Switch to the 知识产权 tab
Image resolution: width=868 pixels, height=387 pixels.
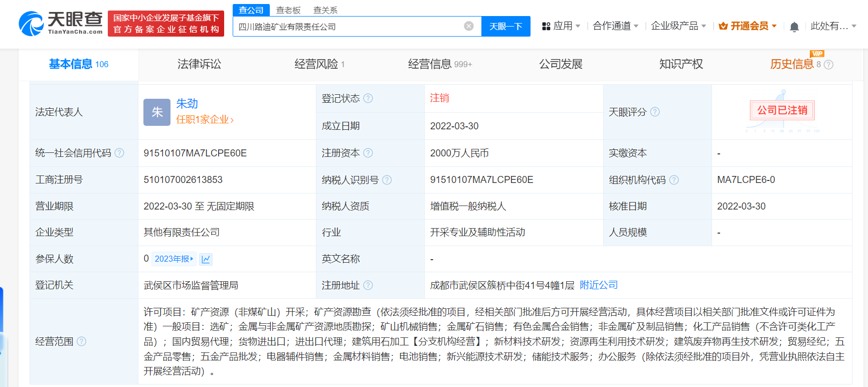click(x=681, y=64)
